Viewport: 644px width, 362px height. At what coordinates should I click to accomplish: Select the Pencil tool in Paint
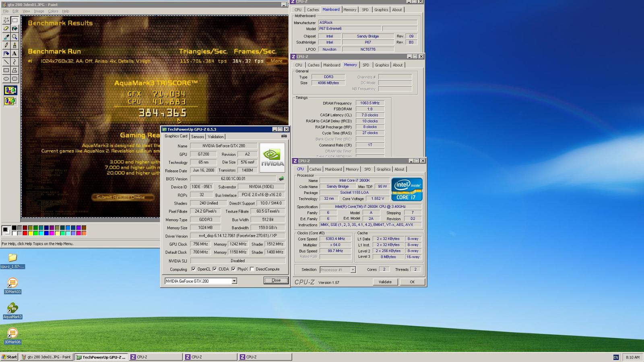[x=6, y=45]
